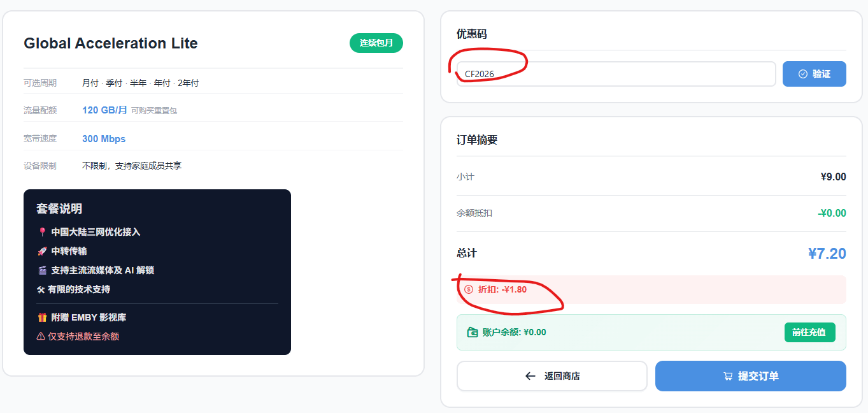This screenshot has width=868, height=413.
Task: Click the 验证 button to validate the coupon
Action: [814, 73]
